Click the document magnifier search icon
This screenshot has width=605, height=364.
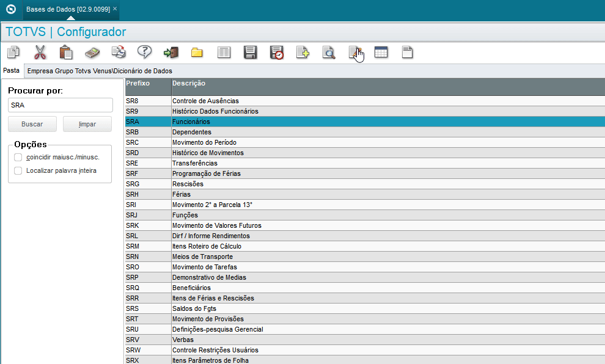[329, 53]
